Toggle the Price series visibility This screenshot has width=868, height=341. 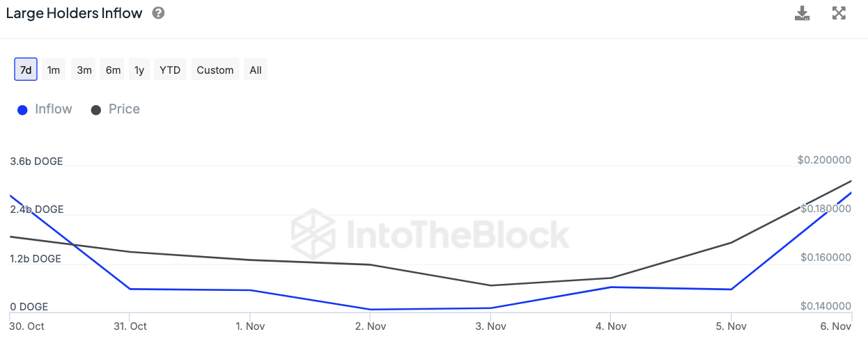pyautogui.click(x=124, y=109)
